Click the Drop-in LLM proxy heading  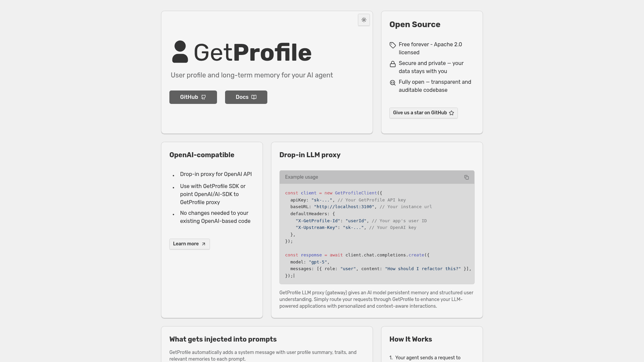(x=310, y=155)
